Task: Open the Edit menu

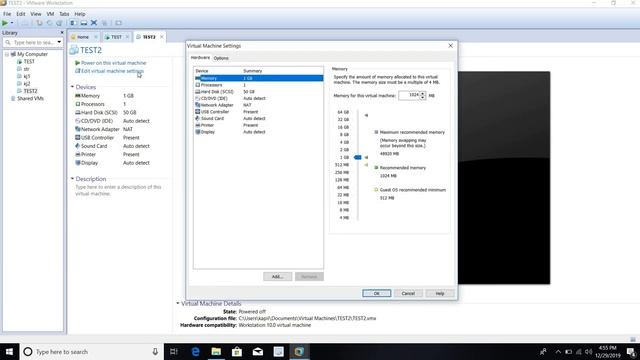Action: point(21,14)
